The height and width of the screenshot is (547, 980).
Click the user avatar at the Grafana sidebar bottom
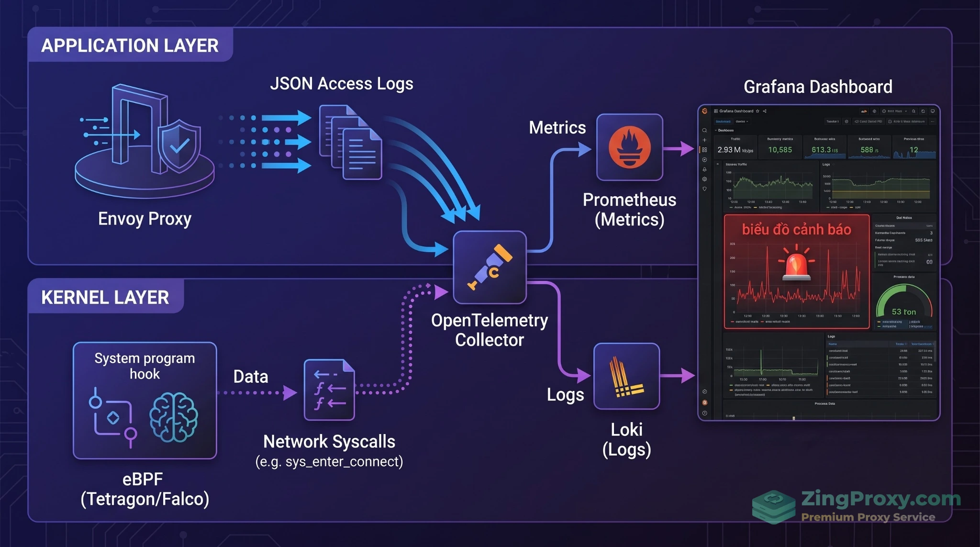click(x=704, y=402)
